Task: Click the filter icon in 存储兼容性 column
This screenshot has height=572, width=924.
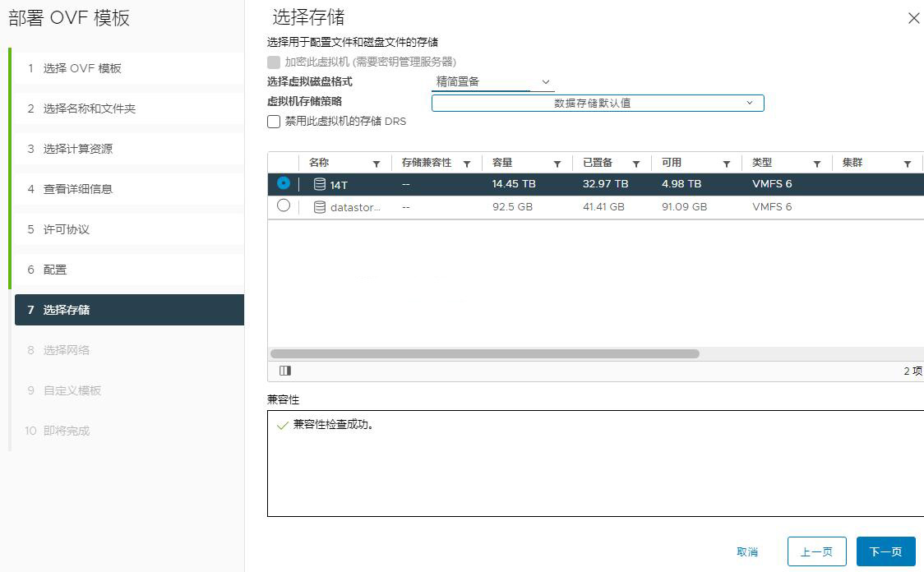Action: [x=467, y=164]
